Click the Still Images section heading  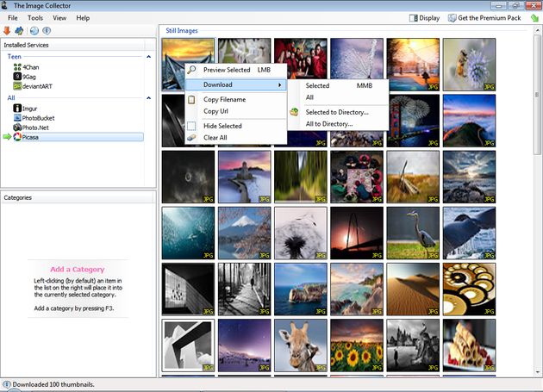182,30
